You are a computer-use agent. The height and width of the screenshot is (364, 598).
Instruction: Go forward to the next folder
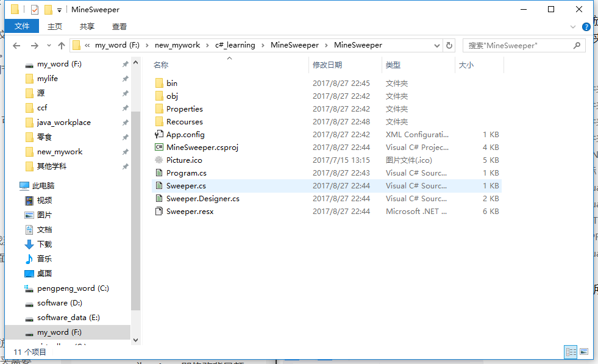(35, 46)
